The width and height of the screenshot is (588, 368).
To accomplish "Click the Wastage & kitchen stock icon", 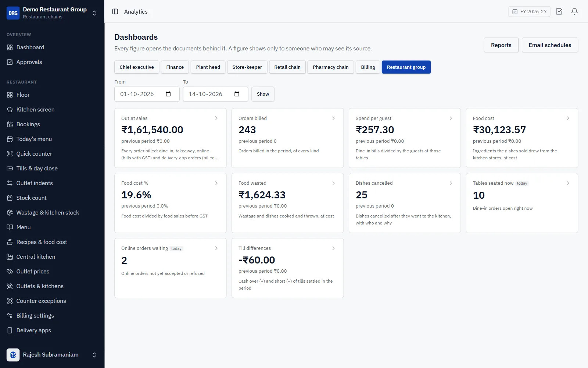I will click(10, 213).
